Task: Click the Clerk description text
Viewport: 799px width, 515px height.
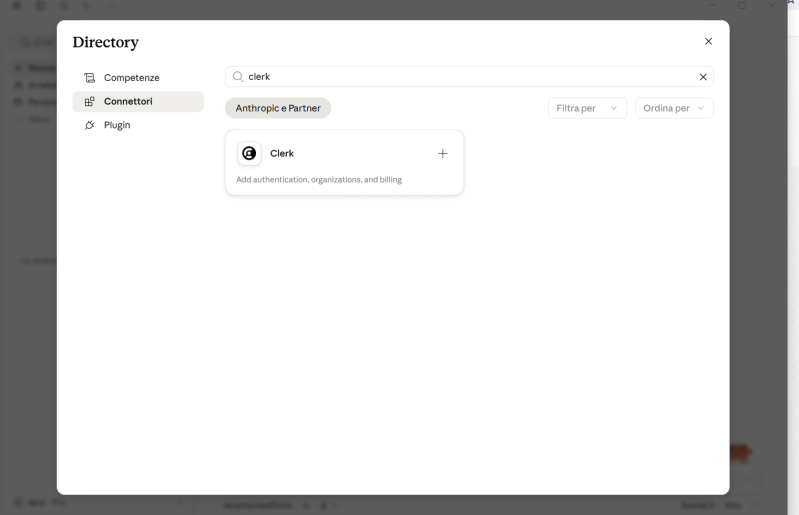Action: click(x=319, y=179)
